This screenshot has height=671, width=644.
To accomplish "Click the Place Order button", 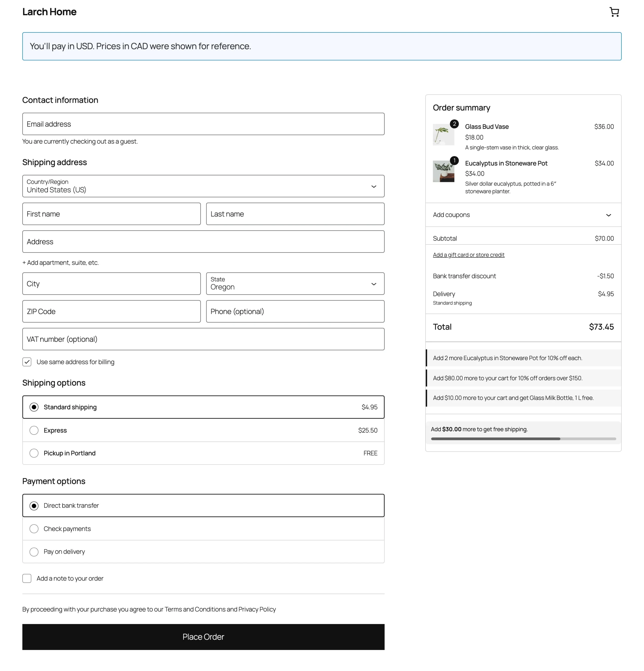I will (203, 637).
